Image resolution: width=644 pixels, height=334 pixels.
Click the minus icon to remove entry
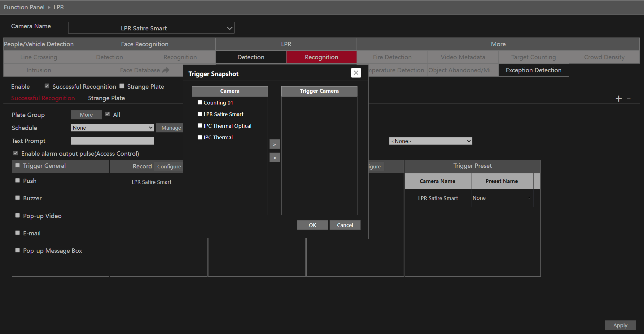click(629, 99)
